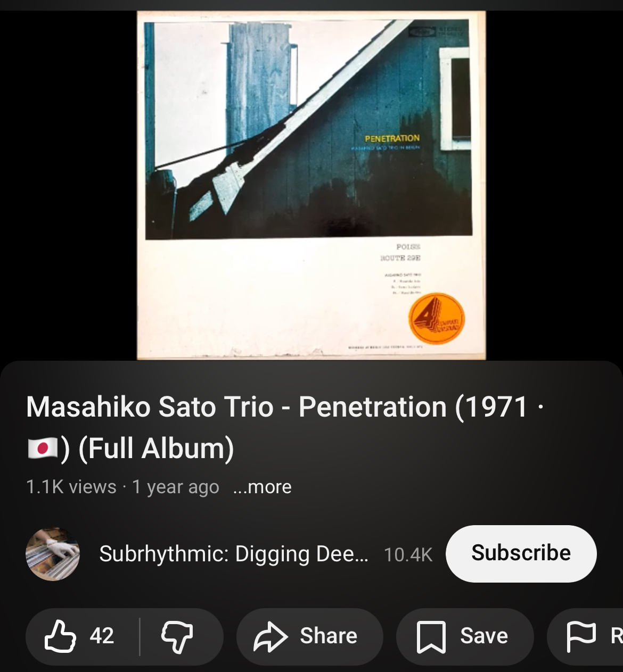623x672 pixels.
Task: Open the Subrhythmic channel avatar
Action: (x=53, y=554)
